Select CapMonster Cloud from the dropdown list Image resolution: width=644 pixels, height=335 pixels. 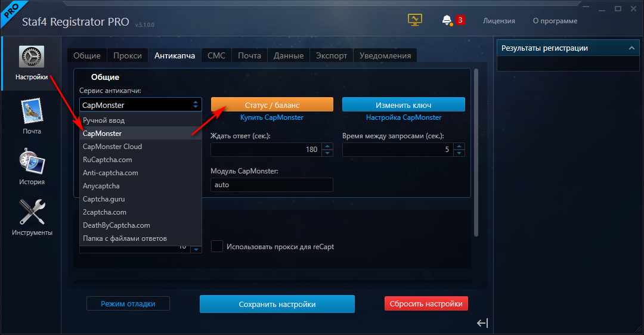(x=112, y=147)
